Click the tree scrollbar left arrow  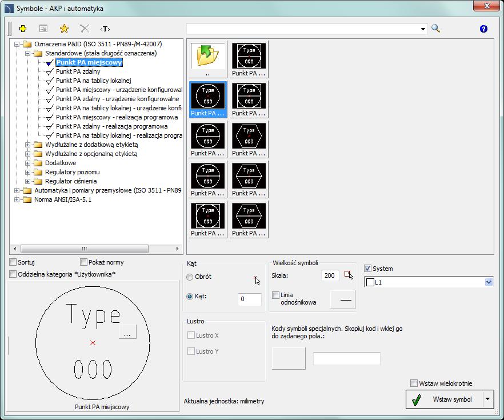tap(14, 249)
